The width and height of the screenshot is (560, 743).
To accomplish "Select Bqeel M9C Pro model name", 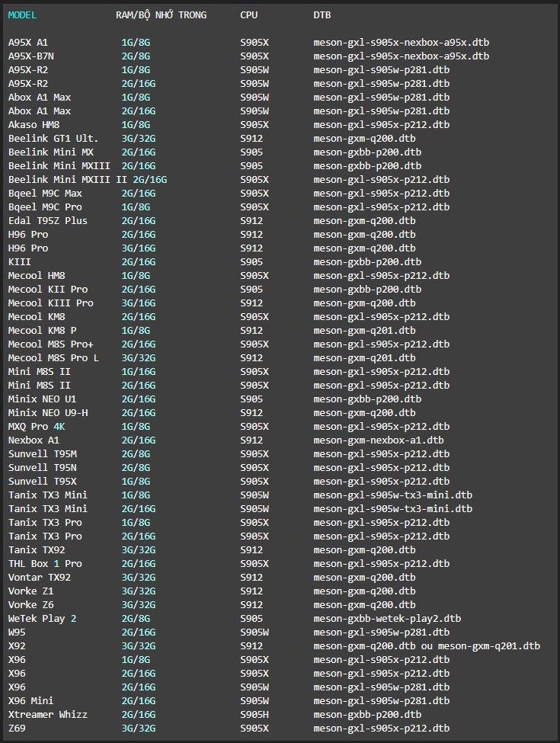I will [x=45, y=207].
